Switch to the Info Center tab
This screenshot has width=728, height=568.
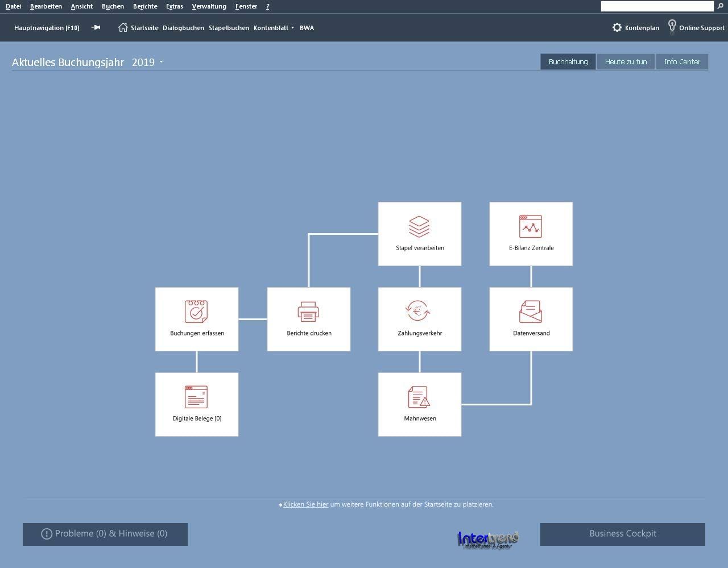(682, 61)
